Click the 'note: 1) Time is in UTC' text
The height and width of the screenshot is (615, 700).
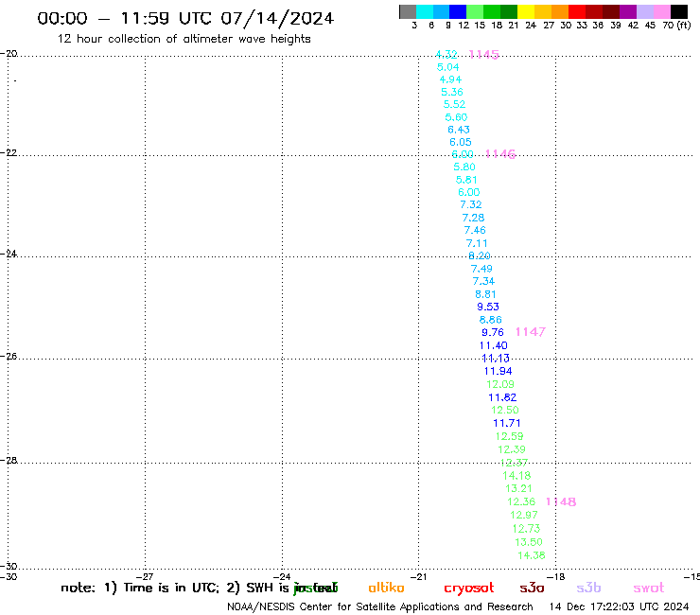[x=140, y=589]
